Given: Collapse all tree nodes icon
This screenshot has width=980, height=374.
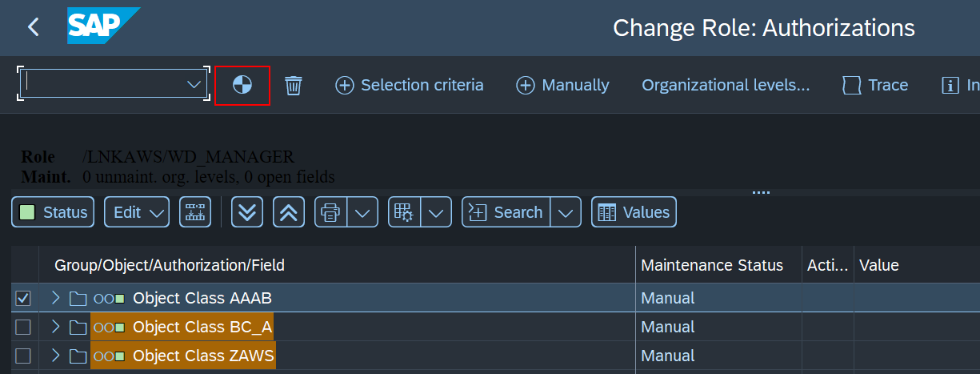Looking at the screenshot, I should click(x=289, y=212).
